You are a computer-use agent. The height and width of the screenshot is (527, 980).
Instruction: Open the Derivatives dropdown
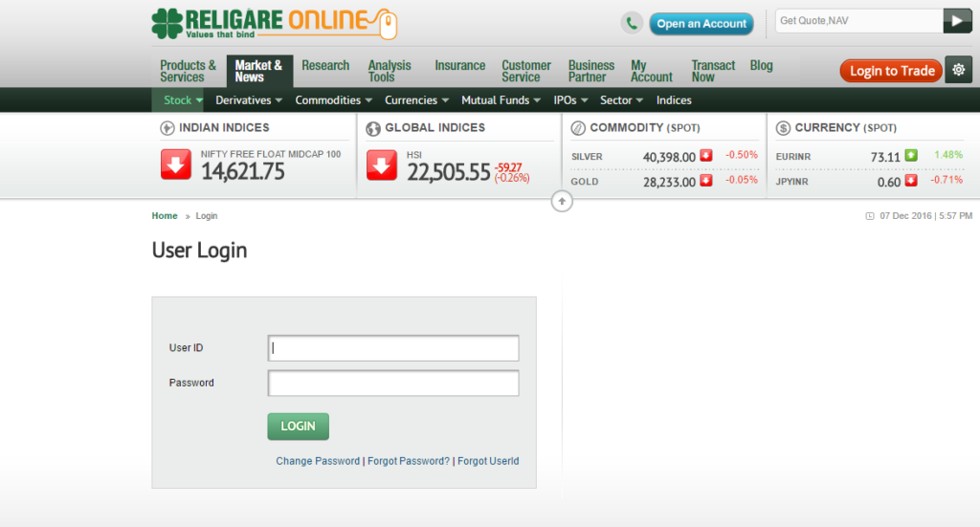point(248,100)
